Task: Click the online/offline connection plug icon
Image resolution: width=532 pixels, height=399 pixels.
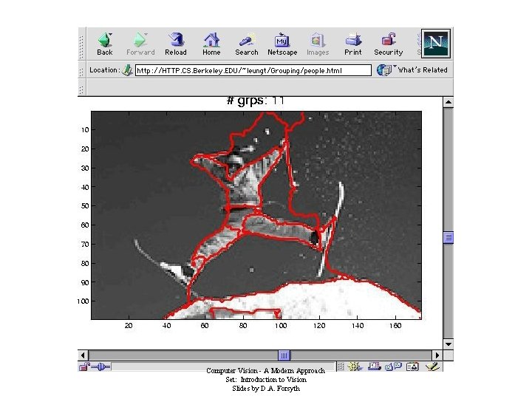Action: tap(100, 366)
